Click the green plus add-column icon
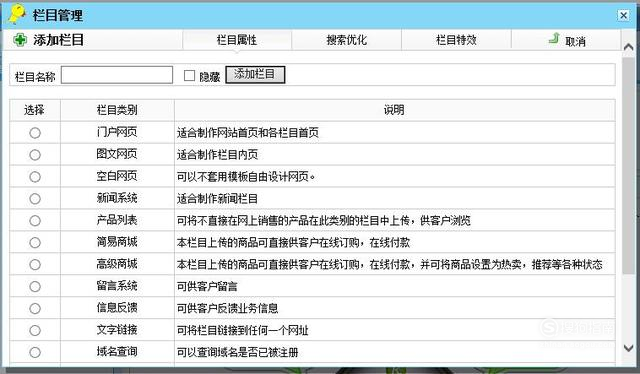Image resolution: width=640 pixels, height=374 pixels. pyautogui.click(x=20, y=40)
